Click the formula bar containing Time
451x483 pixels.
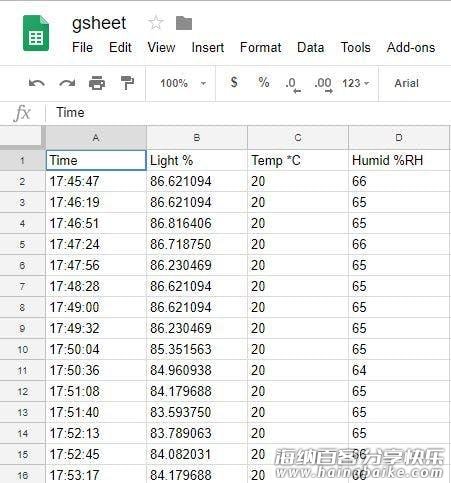(x=248, y=113)
